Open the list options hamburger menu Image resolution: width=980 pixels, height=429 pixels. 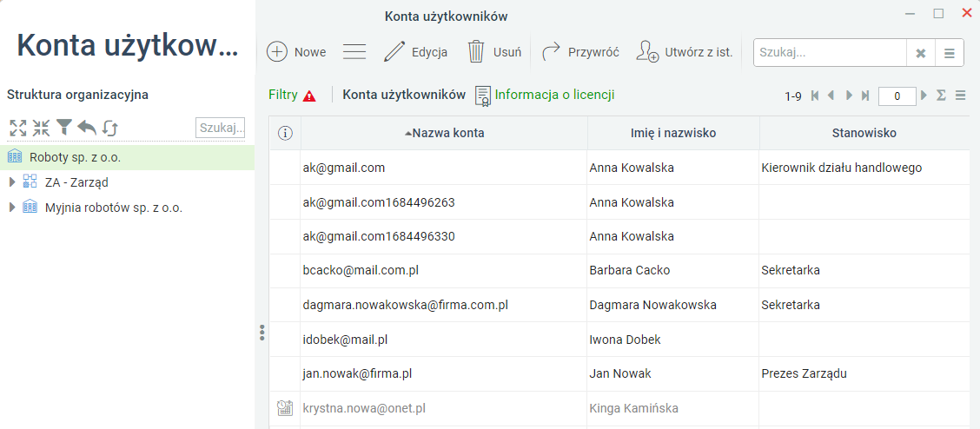[961, 96]
